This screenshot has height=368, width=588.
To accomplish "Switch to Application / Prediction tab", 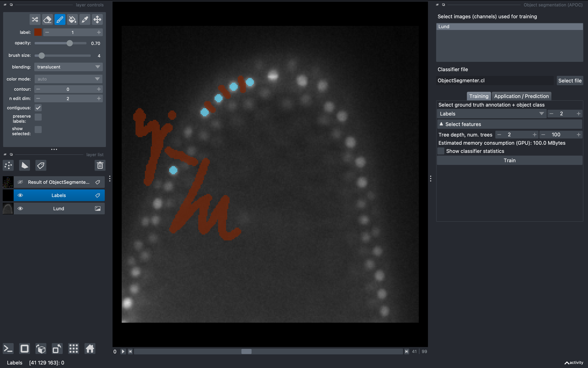I will [x=521, y=96].
